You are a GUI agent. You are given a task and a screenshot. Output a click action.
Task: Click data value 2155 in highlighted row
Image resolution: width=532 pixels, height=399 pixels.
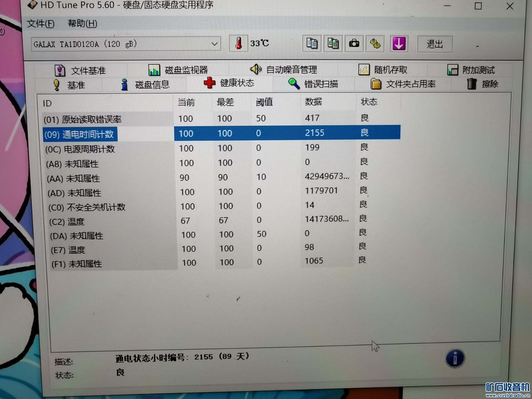point(315,133)
